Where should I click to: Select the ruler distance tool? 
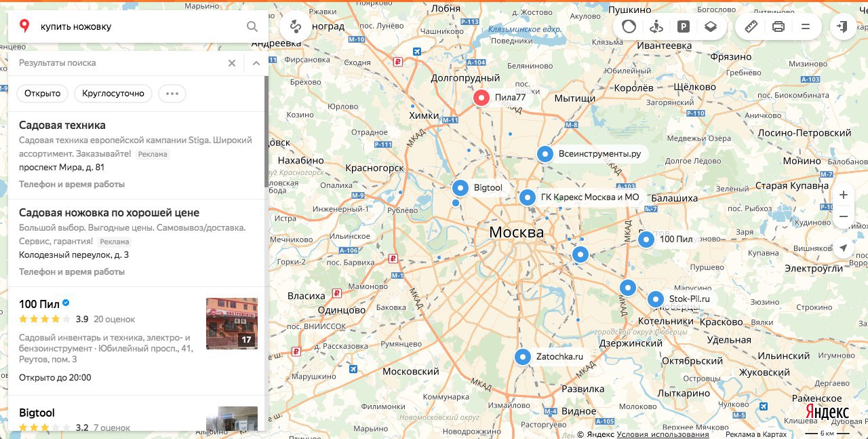pyautogui.click(x=751, y=26)
